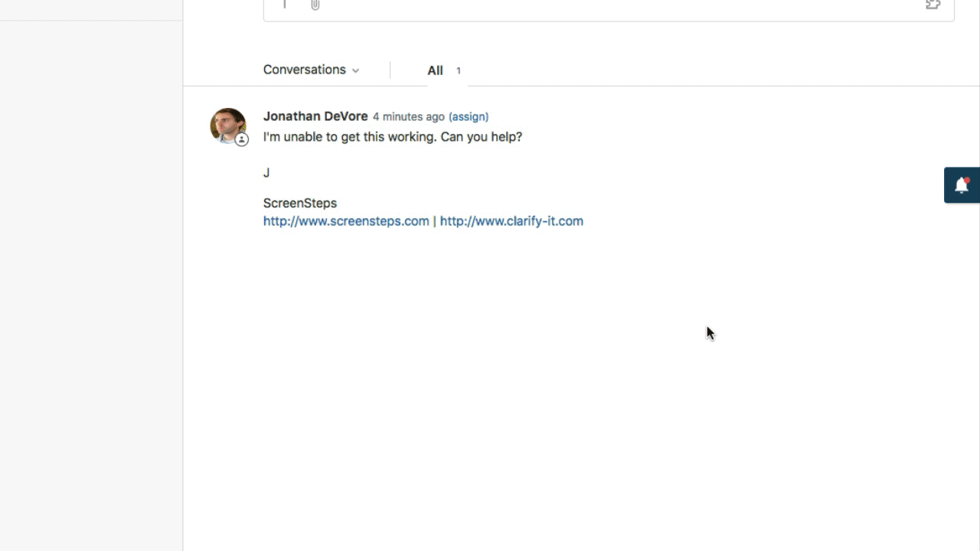This screenshot has height=551, width=980.
Task: Click the Jonathan DeVore author name
Action: 315,116
